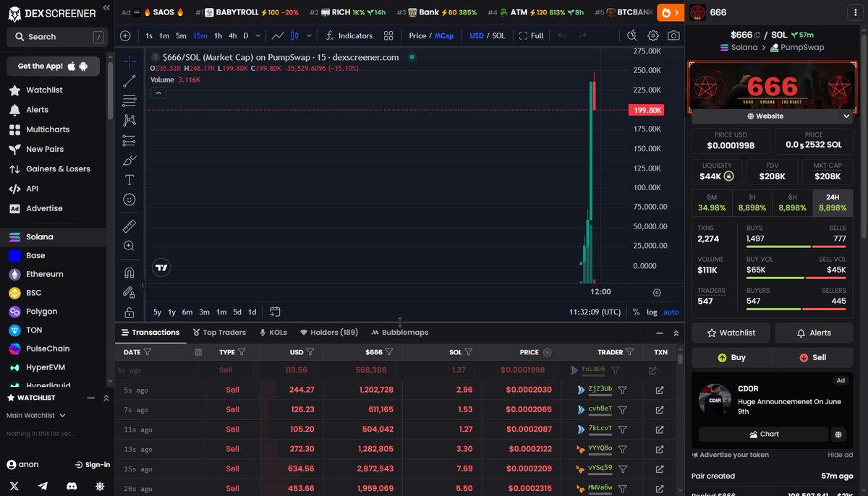Toggle logarithmic scale on chart
This screenshot has height=496, width=868.
tap(652, 312)
